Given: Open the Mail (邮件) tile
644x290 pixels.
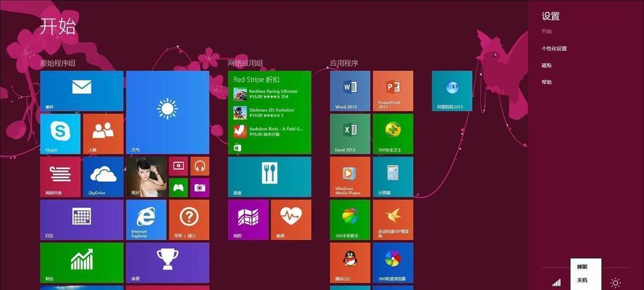Looking at the screenshot, I should point(82,91).
